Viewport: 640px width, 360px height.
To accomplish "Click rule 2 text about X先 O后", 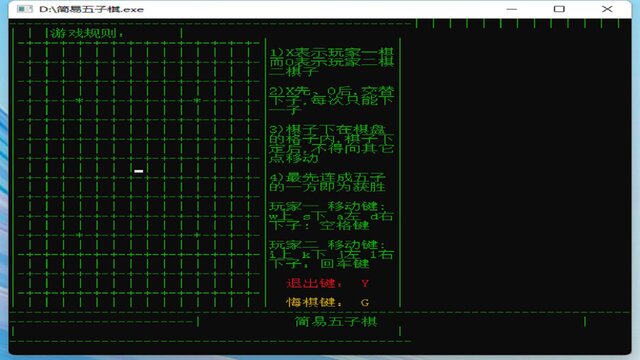I will 331,100.
